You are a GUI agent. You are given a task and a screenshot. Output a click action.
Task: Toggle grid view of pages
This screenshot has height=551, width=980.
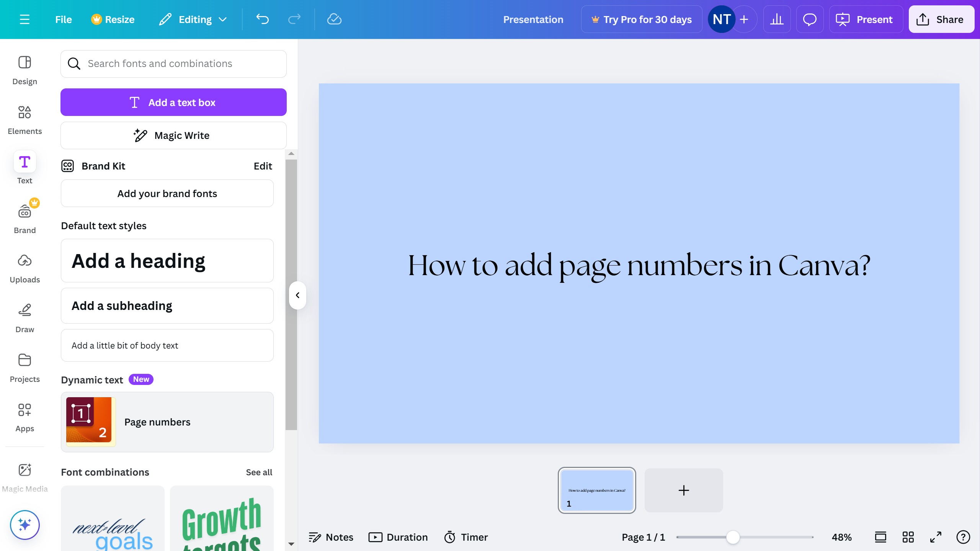click(x=908, y=537)
